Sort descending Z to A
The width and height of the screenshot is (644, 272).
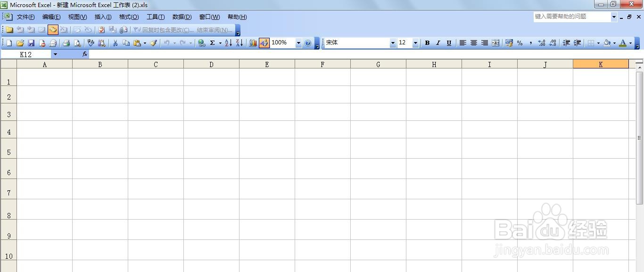(239, 43)
